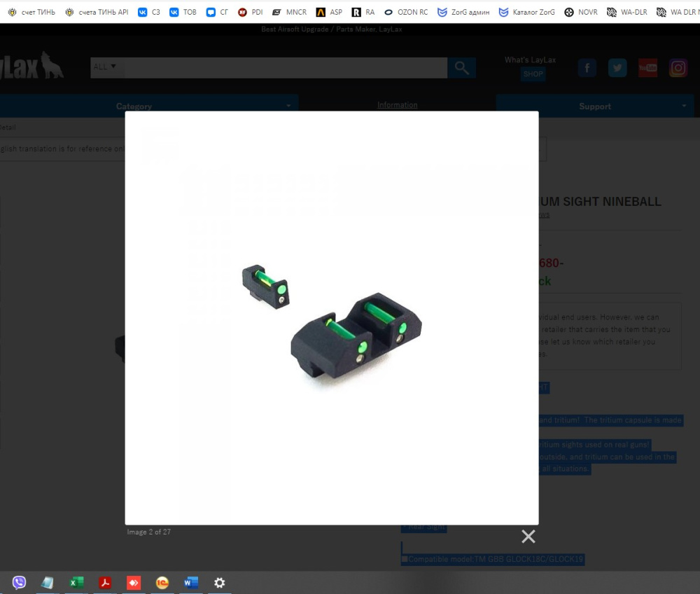This screenshot has height=594, width=700.
Task: Open the ZorG админ bookmark
Action: coord(463,12)
